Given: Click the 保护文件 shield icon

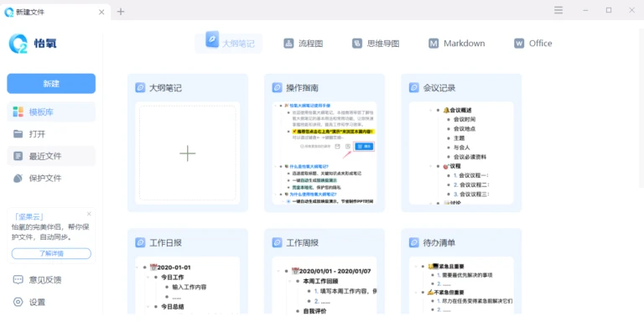Looking at the screenshot, I should pos(18,179).
